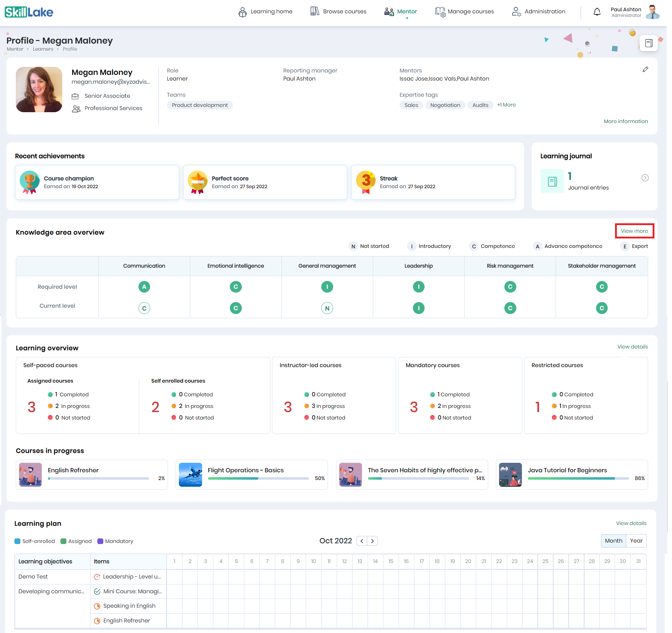Viewport: 672px width, 633px height.
Task: Switch learning plan to Month view
Action: coord(613,541)
